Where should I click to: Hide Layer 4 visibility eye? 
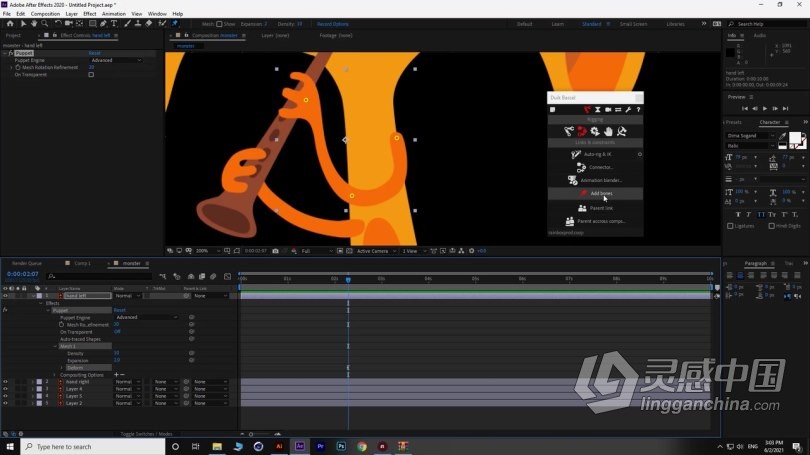5,389
